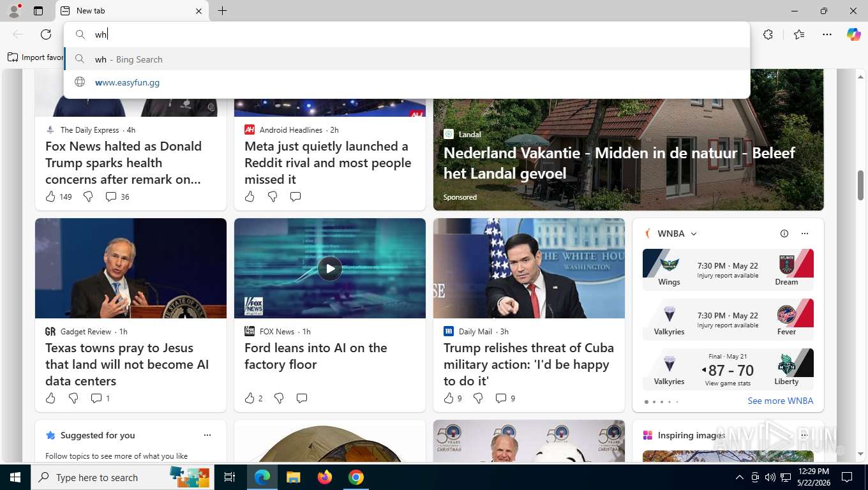This screenshot has width=868, height=490.
Task: Open the tab actions menu icon
Action: point(38,11)
